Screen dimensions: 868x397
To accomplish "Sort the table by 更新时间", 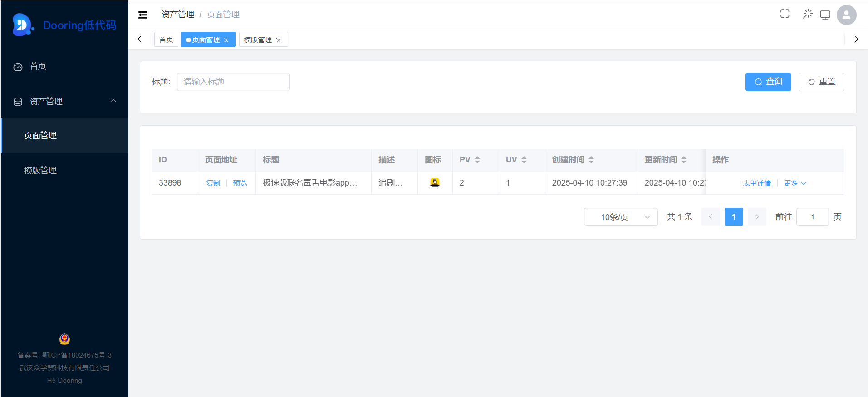I will 684,160.
